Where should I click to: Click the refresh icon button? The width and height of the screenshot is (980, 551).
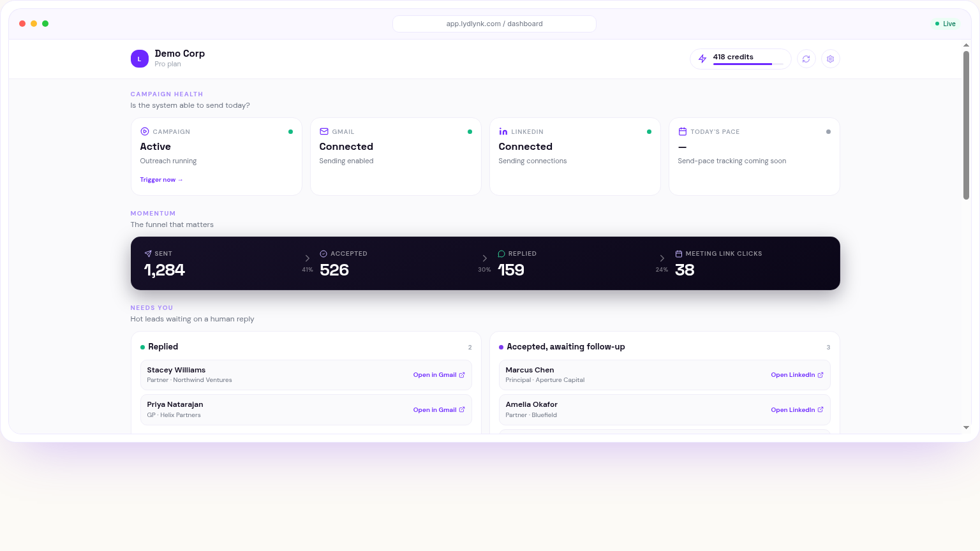[806, 59]
